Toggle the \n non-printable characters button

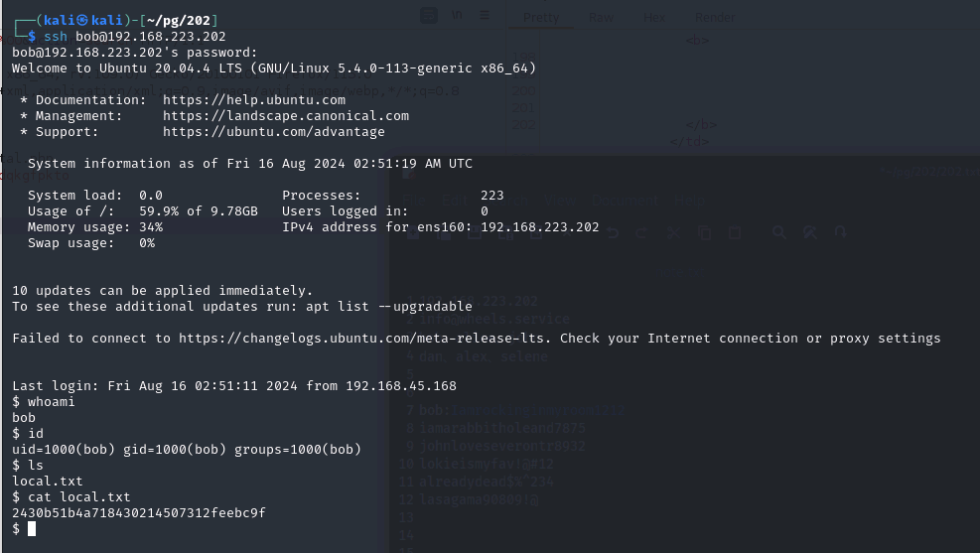[x=457, y=14]
